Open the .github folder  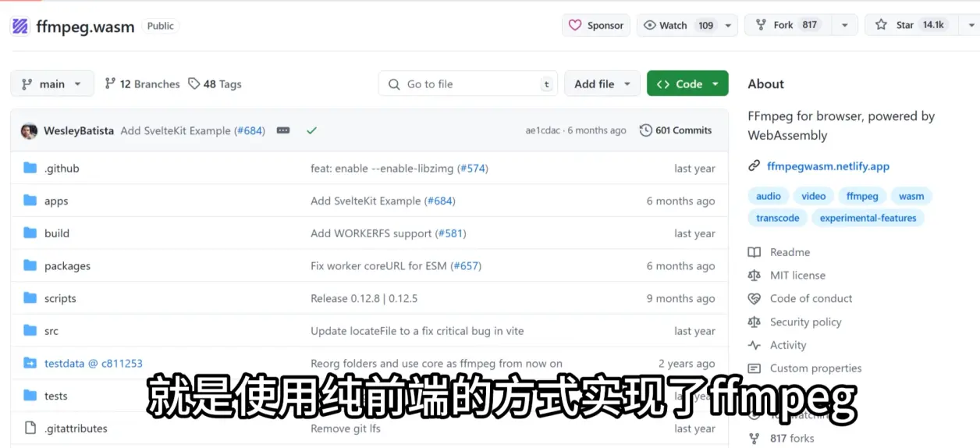pos(62,168)
